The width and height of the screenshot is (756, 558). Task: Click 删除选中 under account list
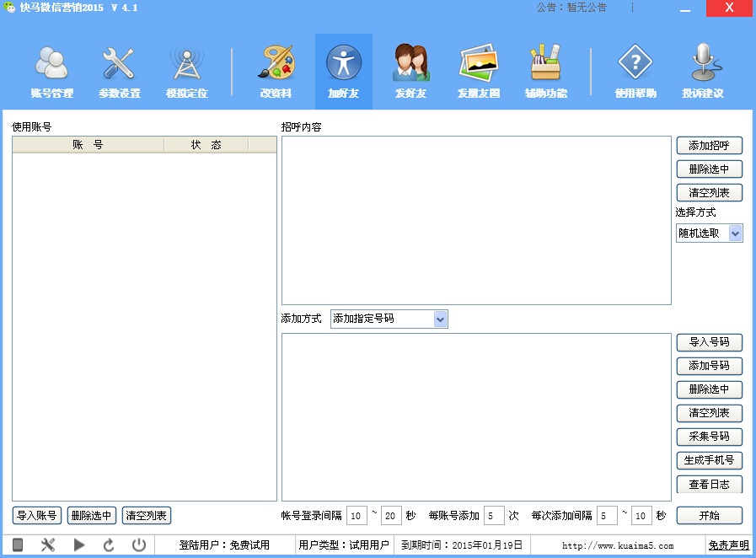[x=92, y=516]
